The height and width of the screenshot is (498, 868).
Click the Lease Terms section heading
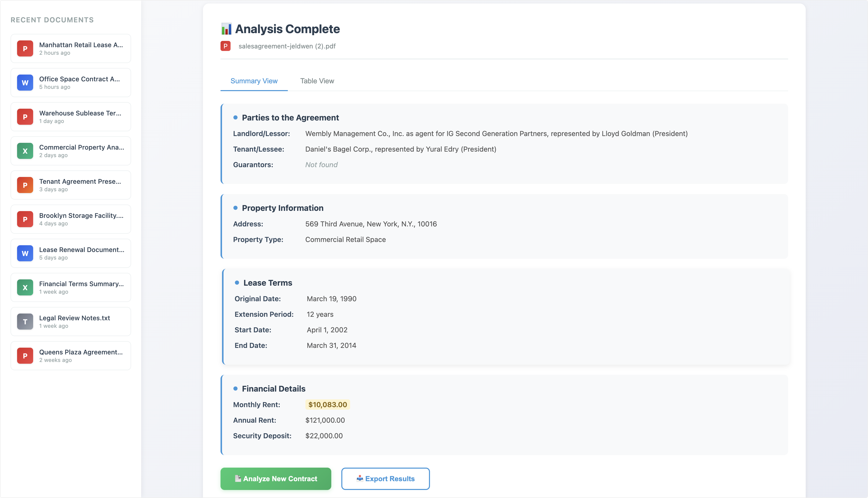(267, 283)
